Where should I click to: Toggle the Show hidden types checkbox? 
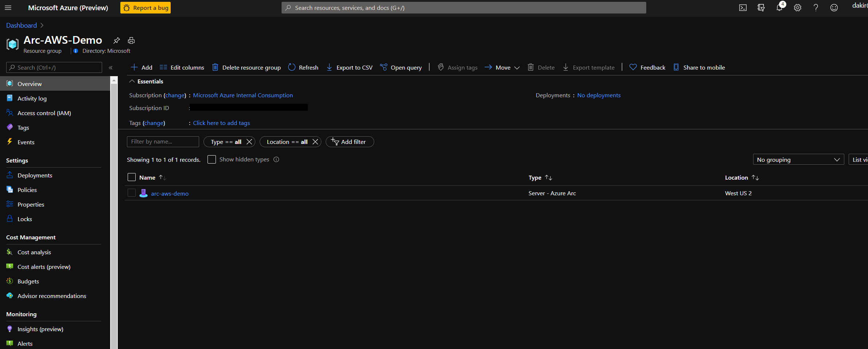click(x=212, y=159)
